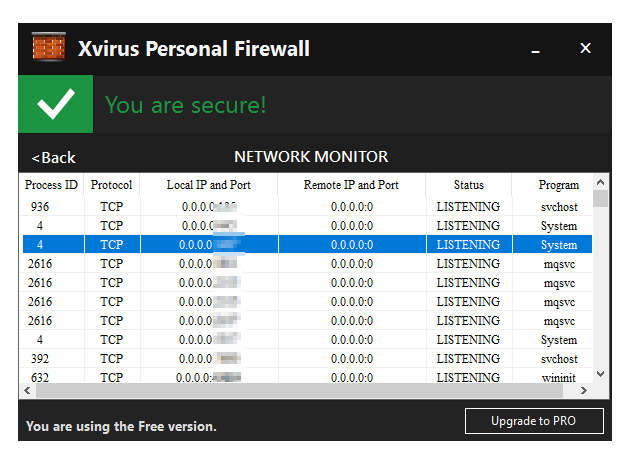This screenshot has height=456, width=629.
Task: Click the highlighted System row
Action: click(300, 245)
